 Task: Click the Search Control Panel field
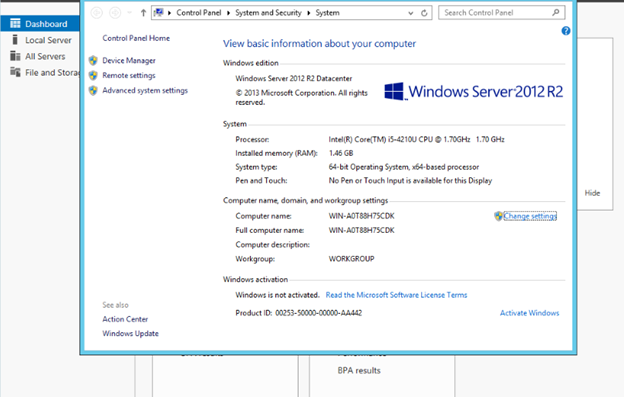(501, 13)
